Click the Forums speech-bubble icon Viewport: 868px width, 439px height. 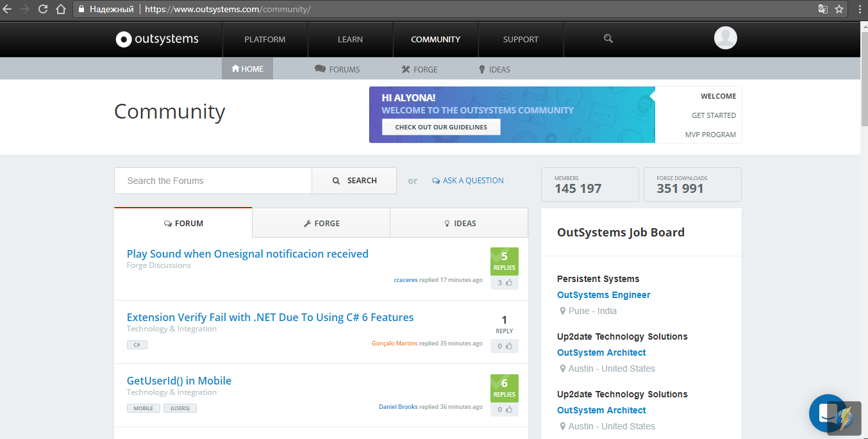click(319, 69)
